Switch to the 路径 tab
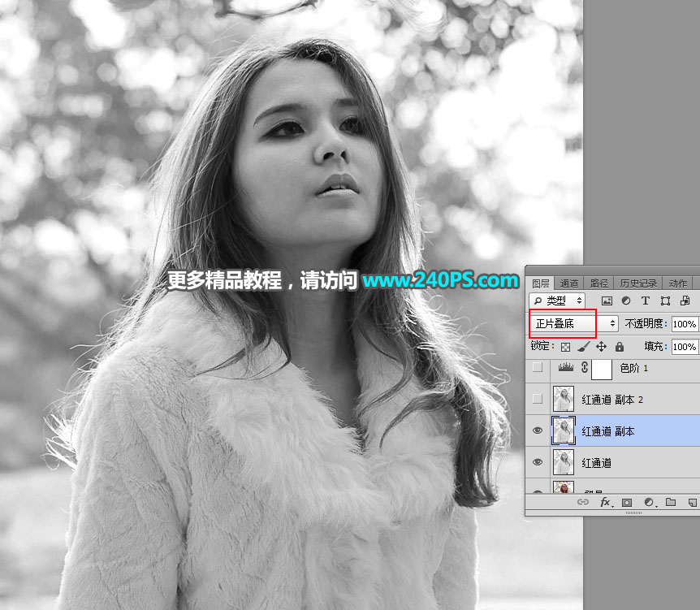 pyautogui.click(x=598, y=283)
